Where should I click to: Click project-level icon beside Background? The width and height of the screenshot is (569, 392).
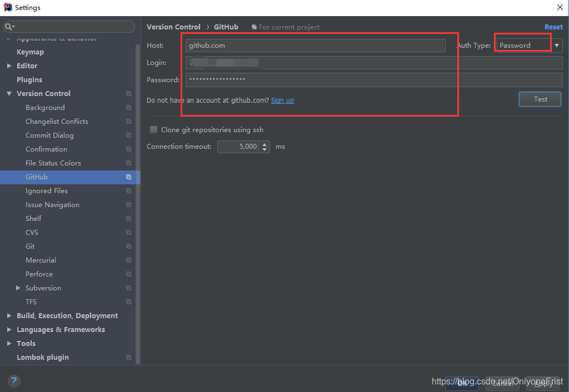point(128,107)
